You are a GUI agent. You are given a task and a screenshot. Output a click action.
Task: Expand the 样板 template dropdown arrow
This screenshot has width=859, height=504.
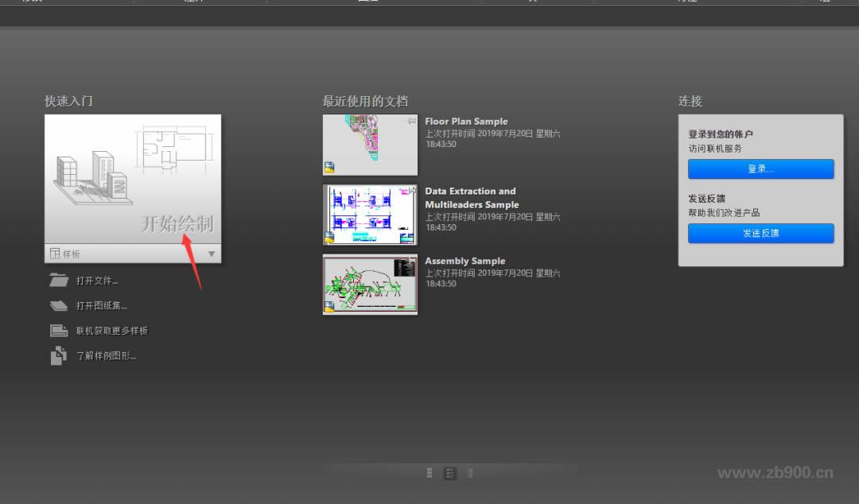pyautogui.click(x=212, y=253)
